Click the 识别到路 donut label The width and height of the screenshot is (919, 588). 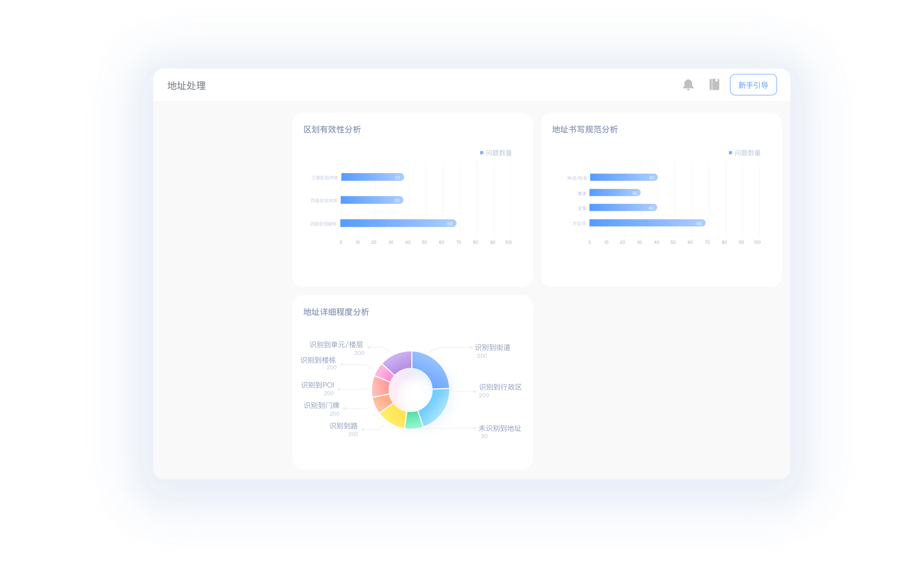click(x=344, y=425)
